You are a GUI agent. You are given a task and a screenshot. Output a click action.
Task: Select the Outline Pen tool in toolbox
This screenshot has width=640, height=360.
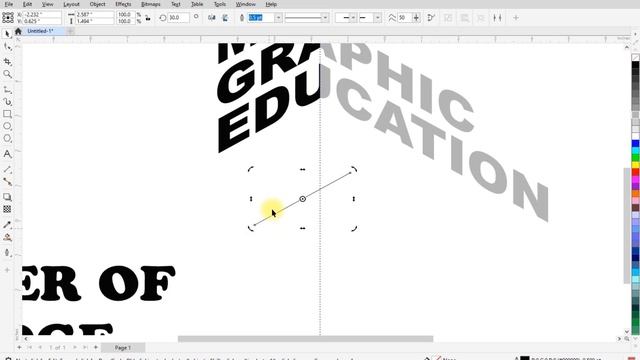[7, 253]
